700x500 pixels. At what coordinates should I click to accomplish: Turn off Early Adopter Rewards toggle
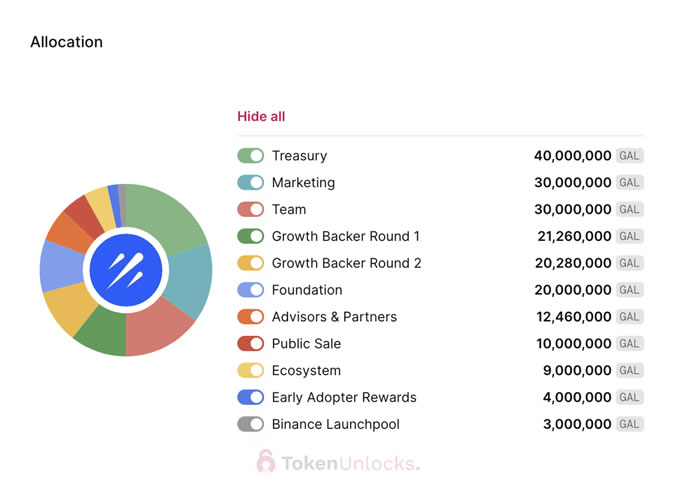pos(250,397)
